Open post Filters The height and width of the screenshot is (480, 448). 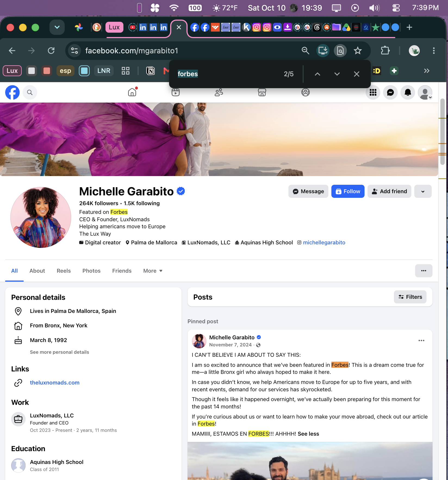pyautogui.click(x=410, y=297)
